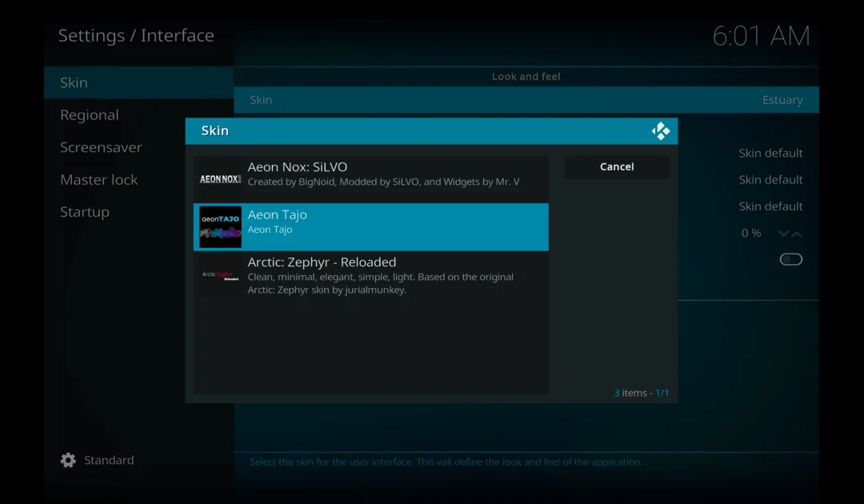
Task: Select the Regional category in the sidebar
Action: (x=90, y=114)
